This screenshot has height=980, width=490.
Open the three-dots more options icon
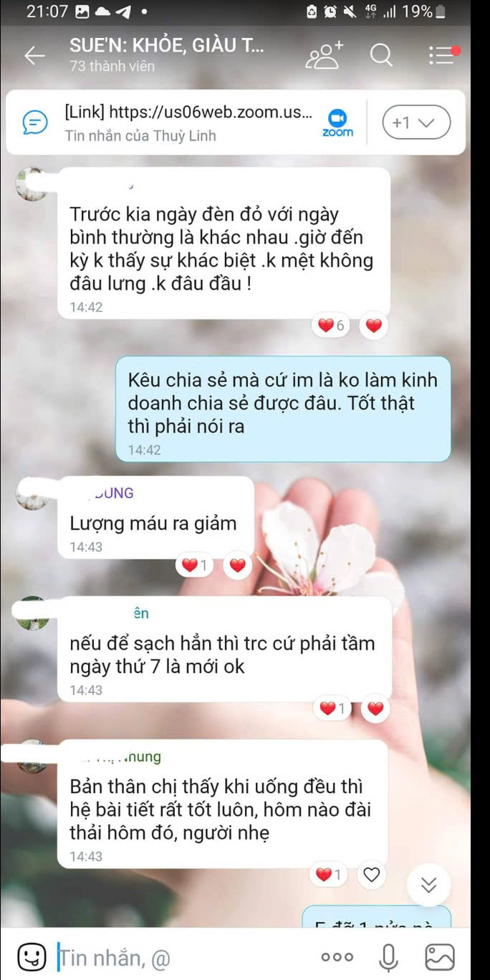337,956
